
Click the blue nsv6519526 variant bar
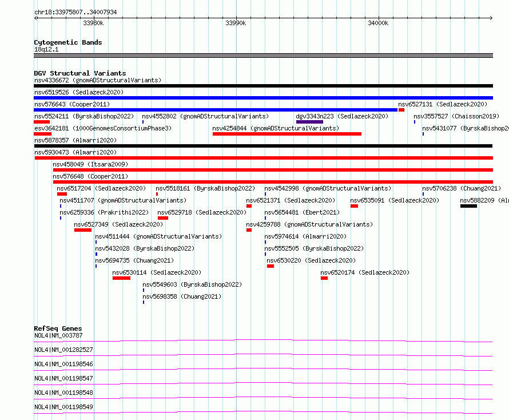tap(263, 98)
